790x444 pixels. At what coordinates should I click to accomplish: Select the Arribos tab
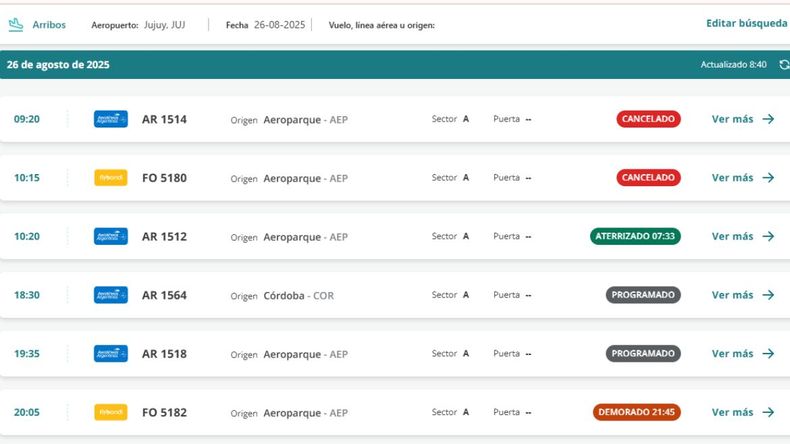click(48, 24)
